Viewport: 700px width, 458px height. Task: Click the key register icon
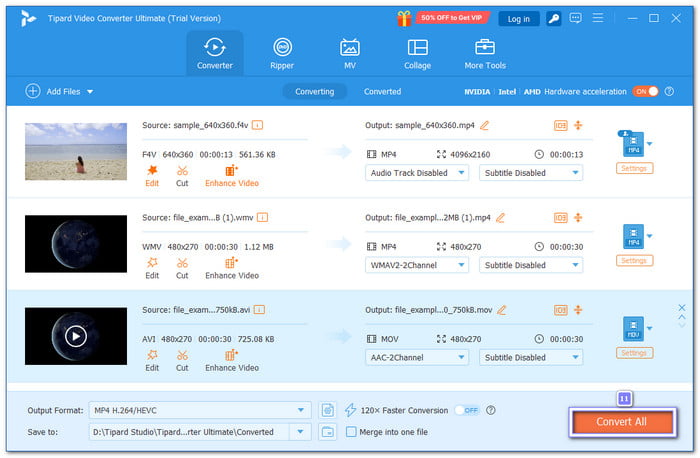(551, 18)
